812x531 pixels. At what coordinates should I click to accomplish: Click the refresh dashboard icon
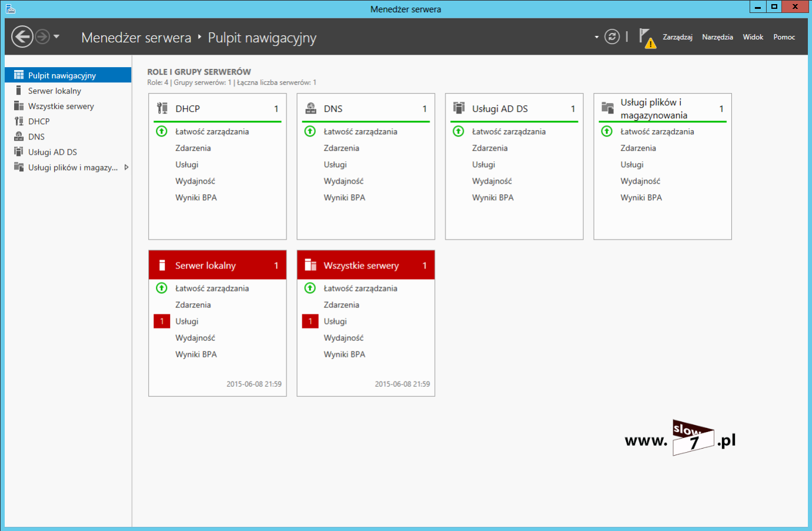click(612, 37)
